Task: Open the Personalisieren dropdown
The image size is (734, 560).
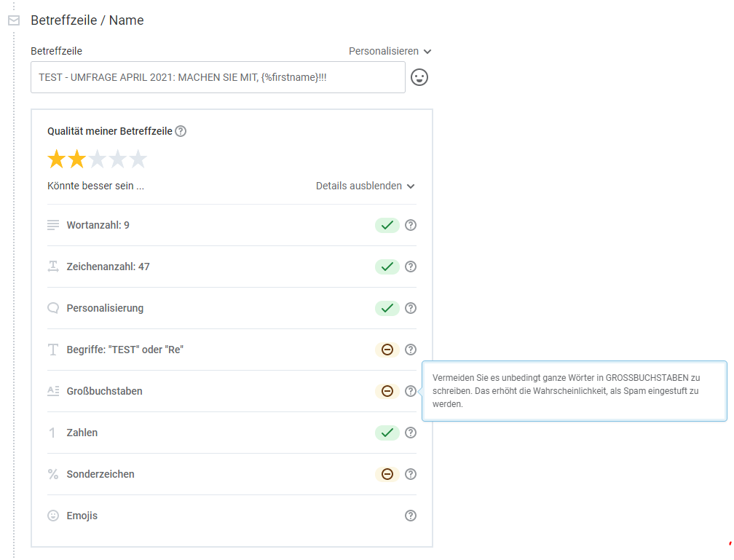Action: click(x=388, y=51)
